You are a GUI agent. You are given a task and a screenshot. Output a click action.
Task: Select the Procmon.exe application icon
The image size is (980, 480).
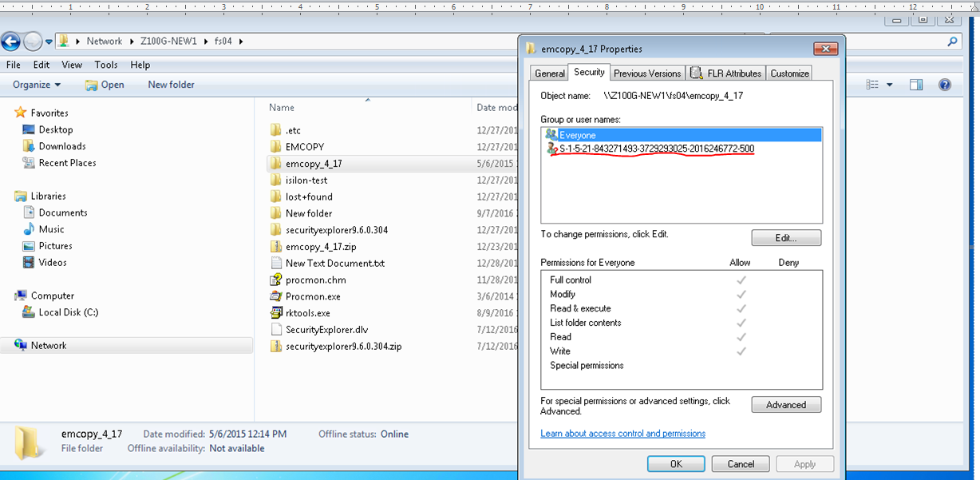(x=276, y=296)
